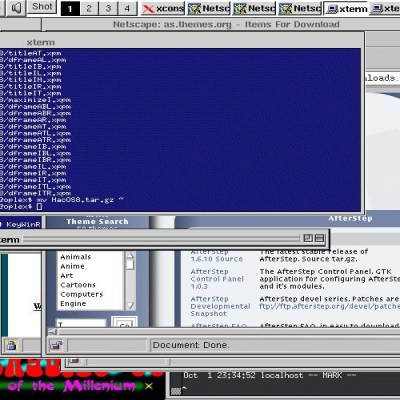Select the xcons entry in the window list
The width and height of the screenshot is (400, 400).
coord(163,9)
